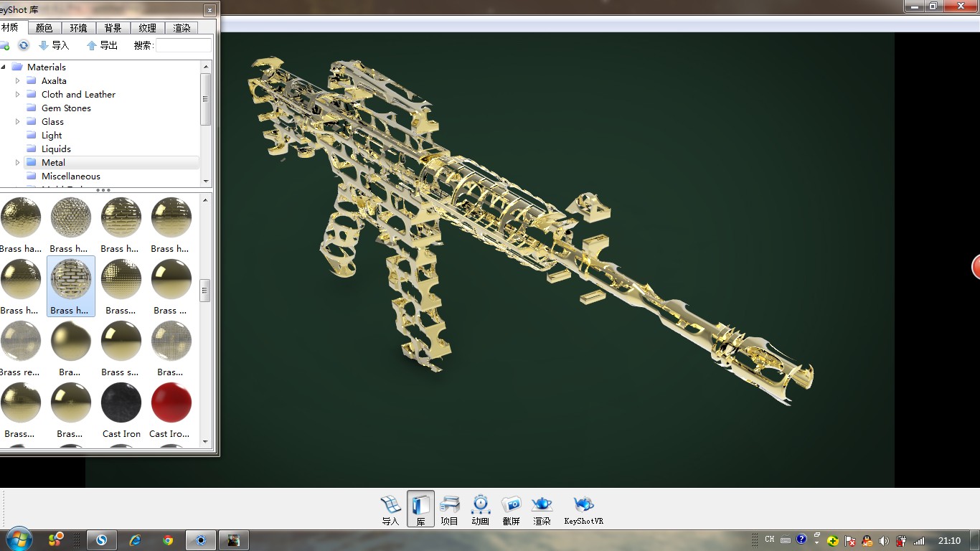
Task: Click the 渲染 render teapot icon
Action: [x=542, y=510]
